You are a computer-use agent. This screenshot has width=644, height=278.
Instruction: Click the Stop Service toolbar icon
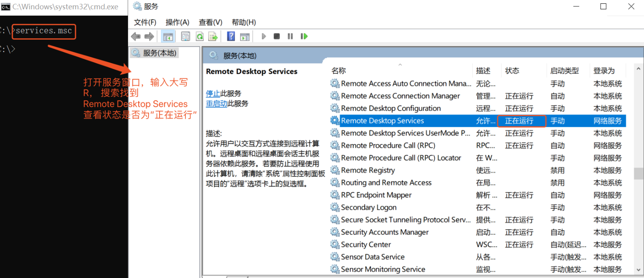[277, 36]
